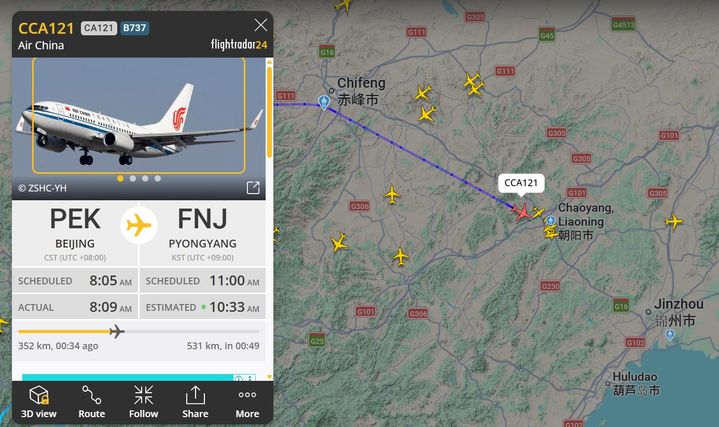Image resolution: width=719 pixels, height=427 pixels.
Task: Click the Air China aircraft photo
Action: [138, 116]
